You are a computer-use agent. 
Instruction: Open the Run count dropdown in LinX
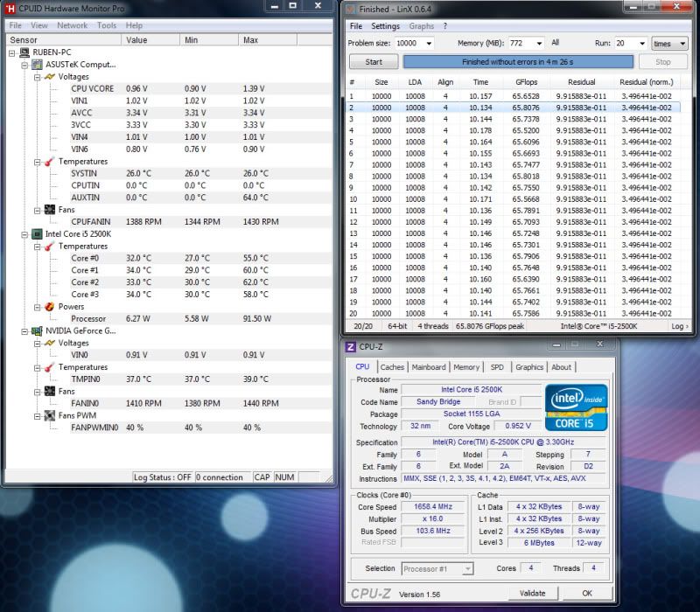642,44
